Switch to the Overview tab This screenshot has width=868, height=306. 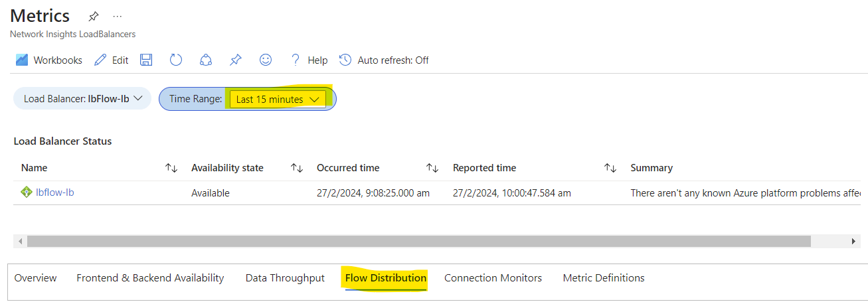tap(35, 278)
